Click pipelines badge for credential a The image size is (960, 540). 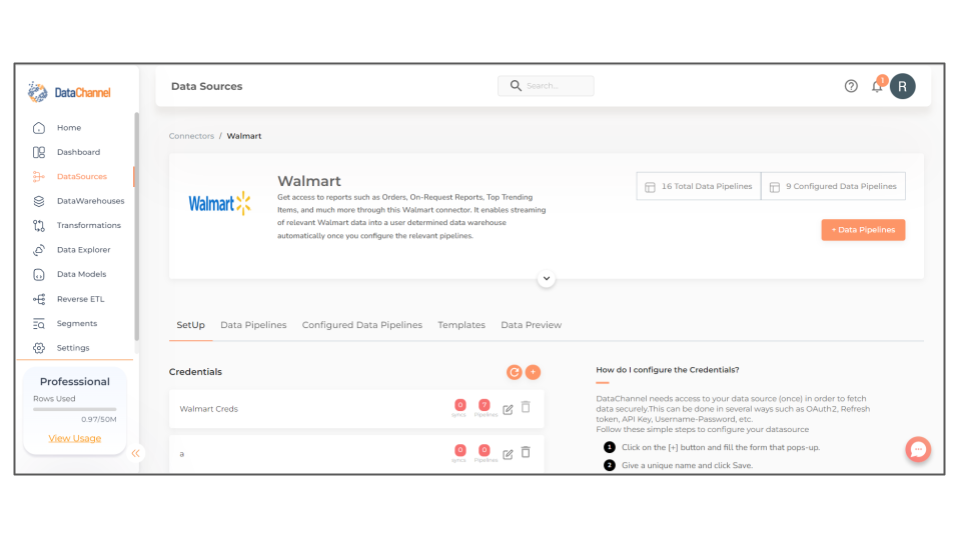(484, 451)
